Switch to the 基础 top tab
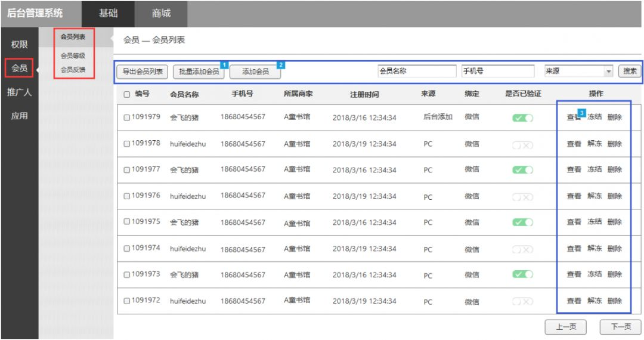 108,13
